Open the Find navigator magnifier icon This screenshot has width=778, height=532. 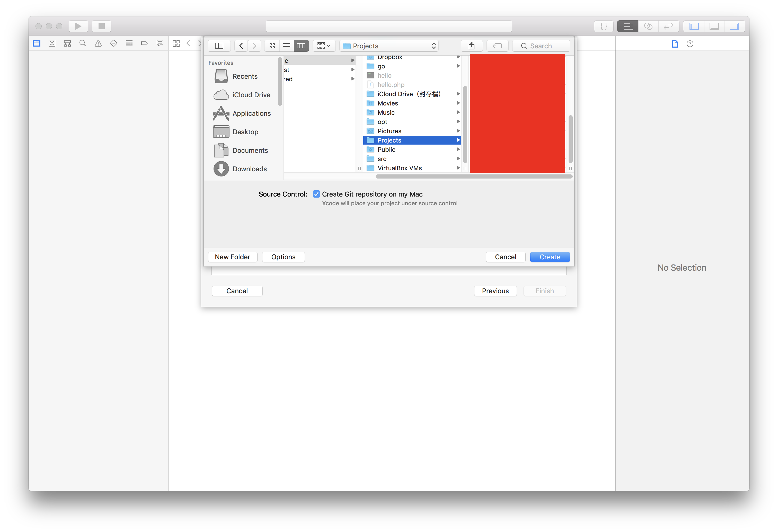[83, 43]
